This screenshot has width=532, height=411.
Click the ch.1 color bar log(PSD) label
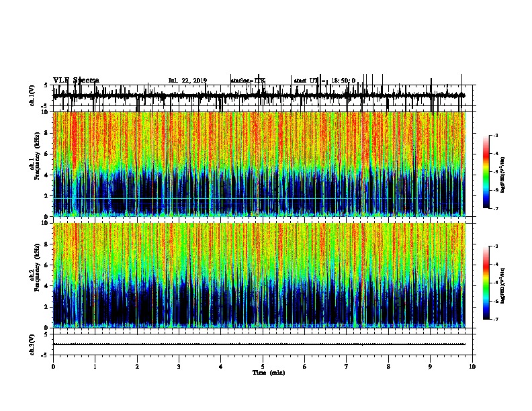(x=502, y=175)
